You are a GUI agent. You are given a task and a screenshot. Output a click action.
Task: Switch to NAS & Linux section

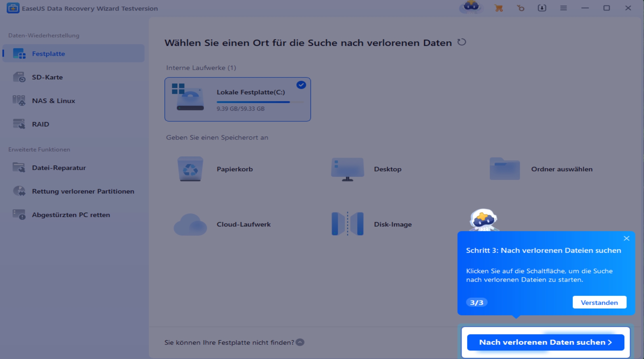click(53, 101)
